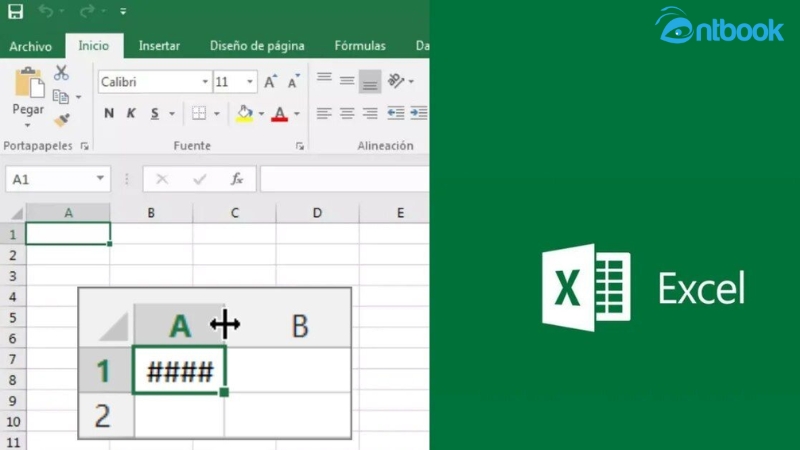
Task: Select row 2 header
Action: 13,255
